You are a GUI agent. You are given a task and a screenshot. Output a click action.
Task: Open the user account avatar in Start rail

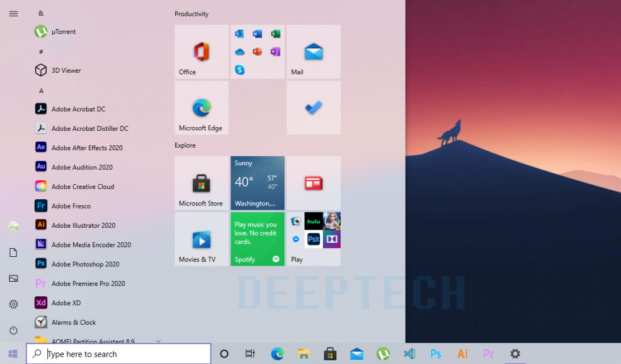tap(13, 227)
